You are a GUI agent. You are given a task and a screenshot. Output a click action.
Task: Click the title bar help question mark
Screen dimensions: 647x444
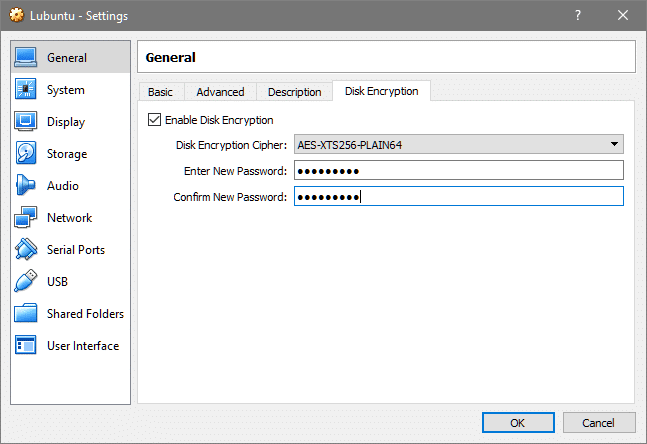click(578, 17)
